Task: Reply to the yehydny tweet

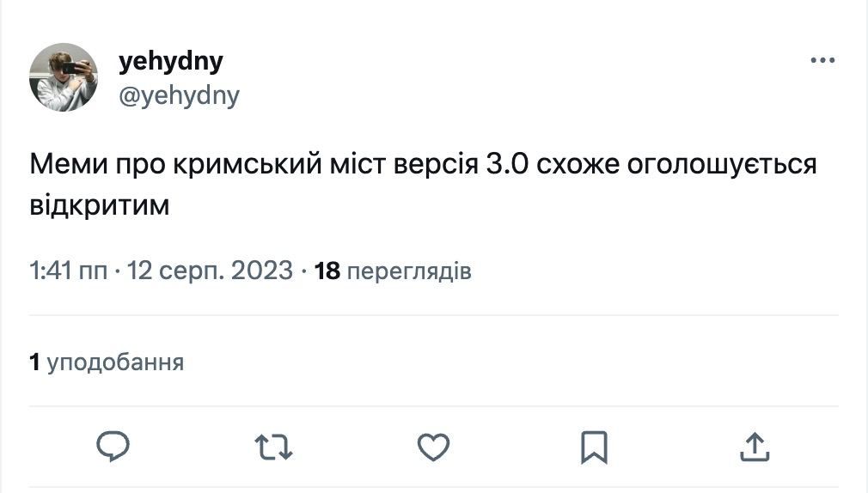Action: click(113, 446)
